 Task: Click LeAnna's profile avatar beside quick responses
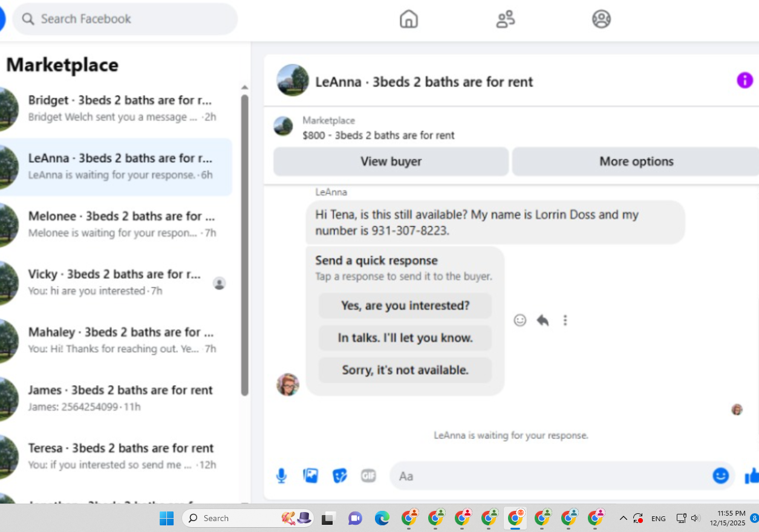288,384
